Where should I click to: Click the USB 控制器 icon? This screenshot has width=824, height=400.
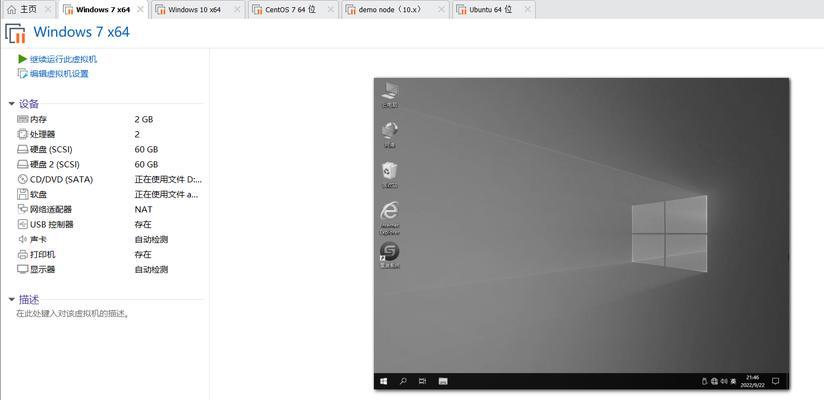coord(23,224)
